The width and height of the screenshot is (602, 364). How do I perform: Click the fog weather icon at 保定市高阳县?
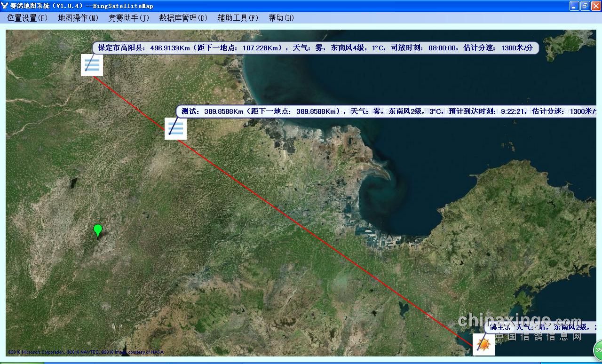pyautogui.click(x=92, y=65)
